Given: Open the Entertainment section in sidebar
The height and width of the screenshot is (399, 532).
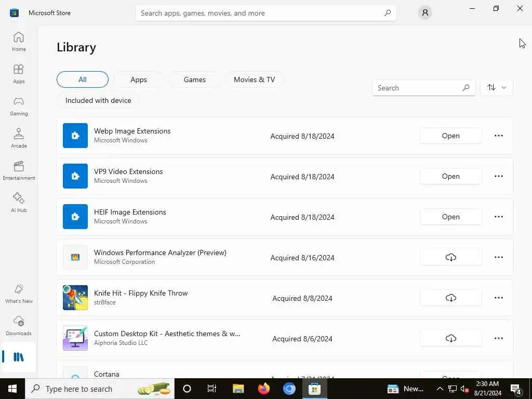Looking at the screenshot, I should pyautogui.click(x=19, y=170).
